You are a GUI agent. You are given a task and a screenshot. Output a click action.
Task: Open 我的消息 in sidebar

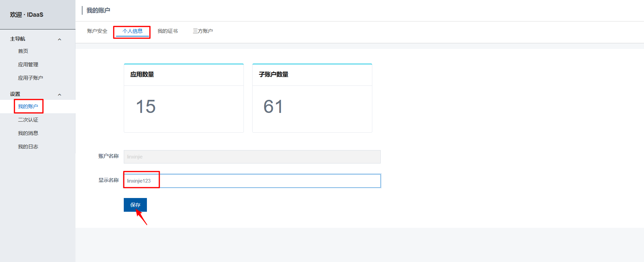coord(28,133)
